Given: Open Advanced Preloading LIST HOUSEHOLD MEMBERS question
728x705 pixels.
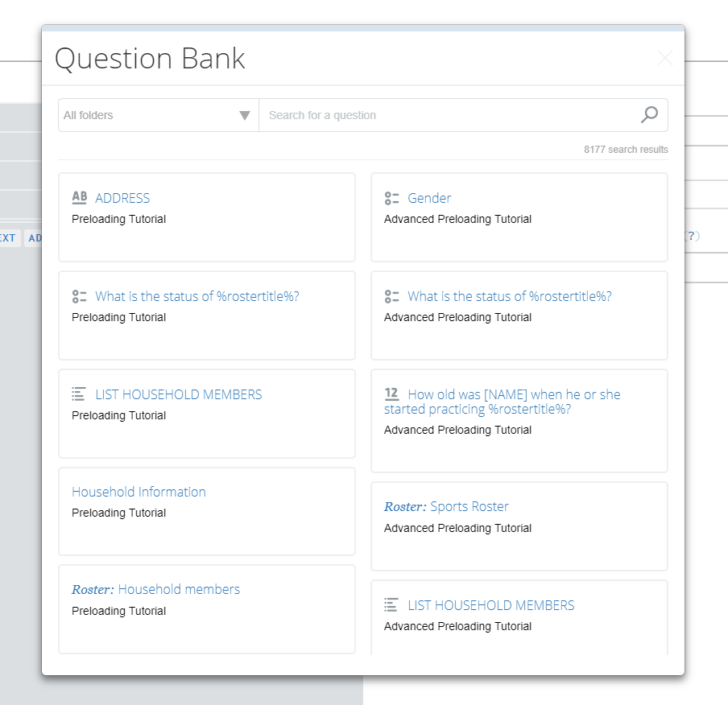Looking at the screenshot, I should pyautogui.click(x=491, y=605).
